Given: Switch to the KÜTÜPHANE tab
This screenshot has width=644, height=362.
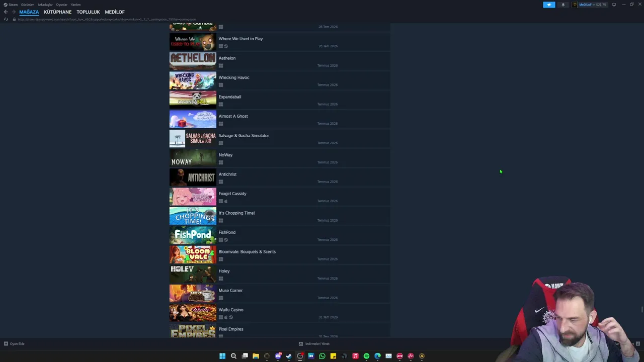Looking at the screenshot, I should click(58, 12).
